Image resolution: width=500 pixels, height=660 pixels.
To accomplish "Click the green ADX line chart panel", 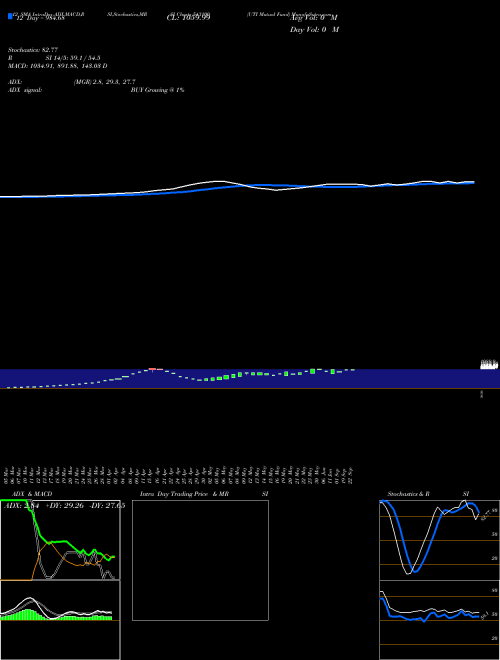I will (x=60, y=540).
